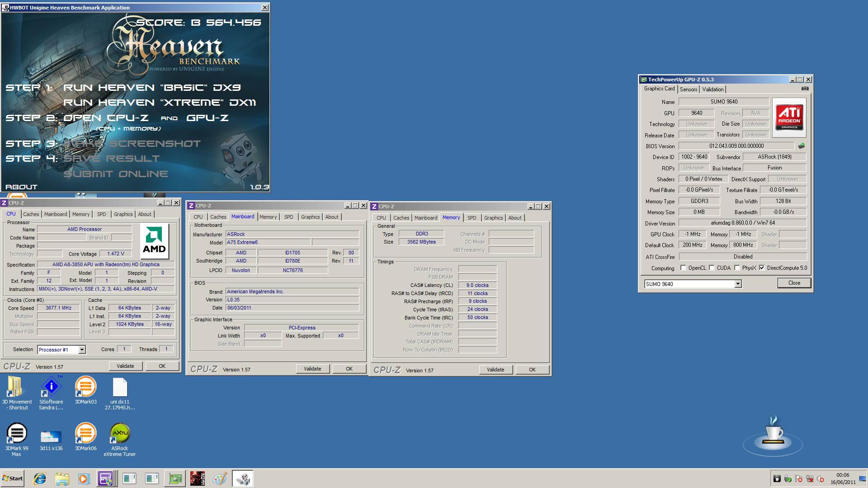Open 3D Movement shortcut on desktop
868x488 pixels.
tap(17, 392)
